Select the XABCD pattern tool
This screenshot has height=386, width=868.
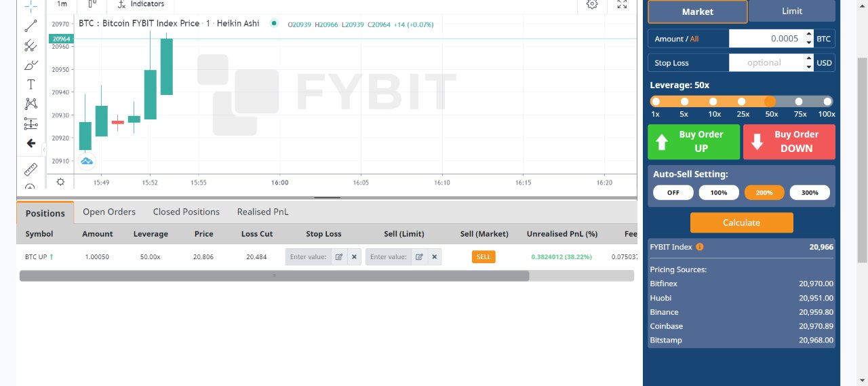(x=31, y=104)
